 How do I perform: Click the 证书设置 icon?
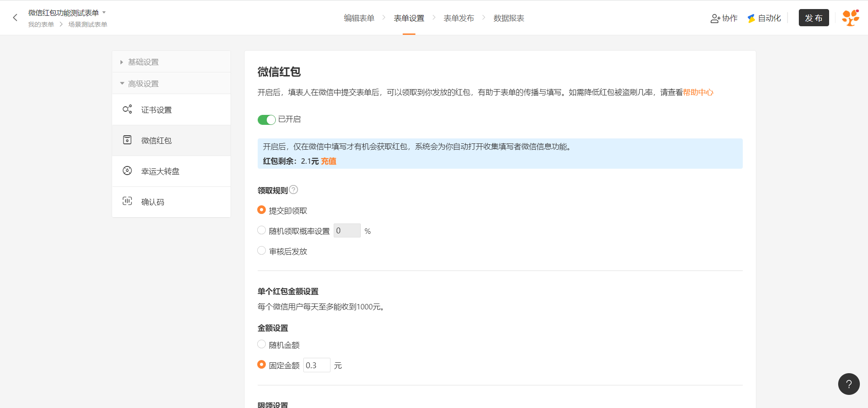pyautogui.click(x=127, y=109)
